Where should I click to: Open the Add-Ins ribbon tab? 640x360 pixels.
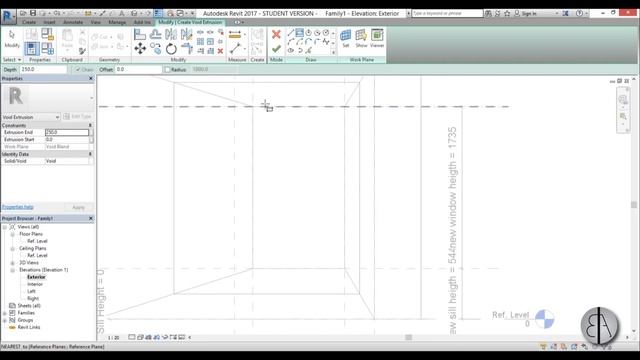(x=142, y=22)
